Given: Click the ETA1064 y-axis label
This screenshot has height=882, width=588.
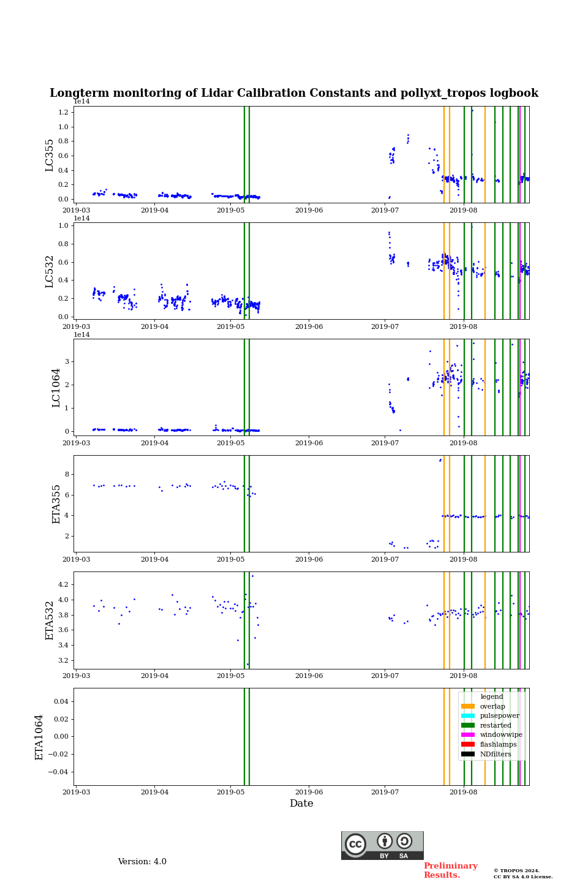Looking at the screenshot, I should point(39,737).
